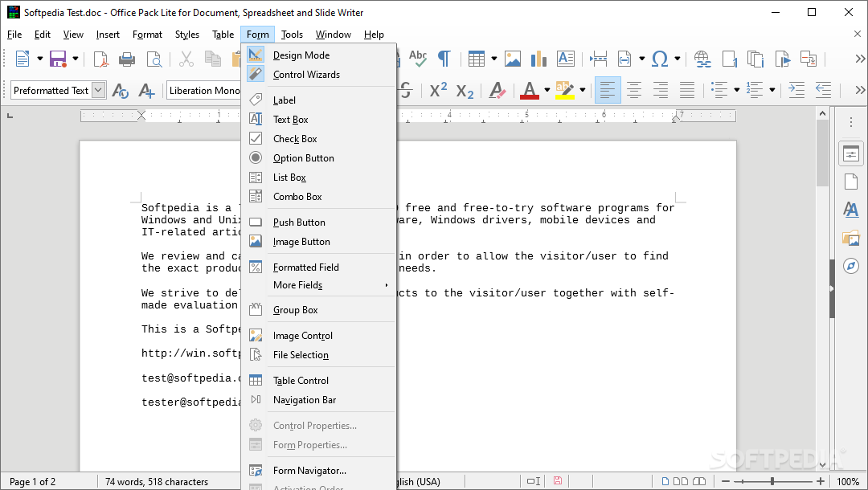Image resolution: width=868 pixels, height=490 pixels.
Task: Decrease paragraph indent icon
Action: click(823, 90)
